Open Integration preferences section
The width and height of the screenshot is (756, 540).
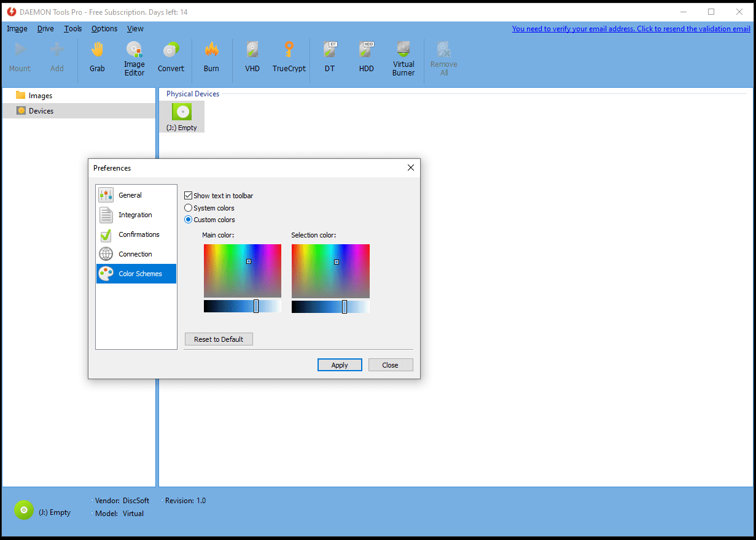click(136, 215)
